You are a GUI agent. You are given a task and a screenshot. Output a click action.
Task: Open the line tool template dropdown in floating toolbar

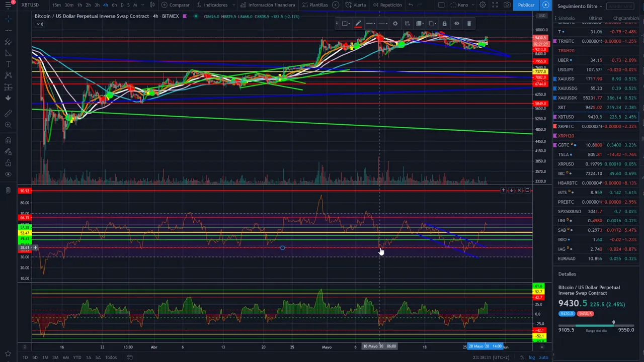point(346,24)
